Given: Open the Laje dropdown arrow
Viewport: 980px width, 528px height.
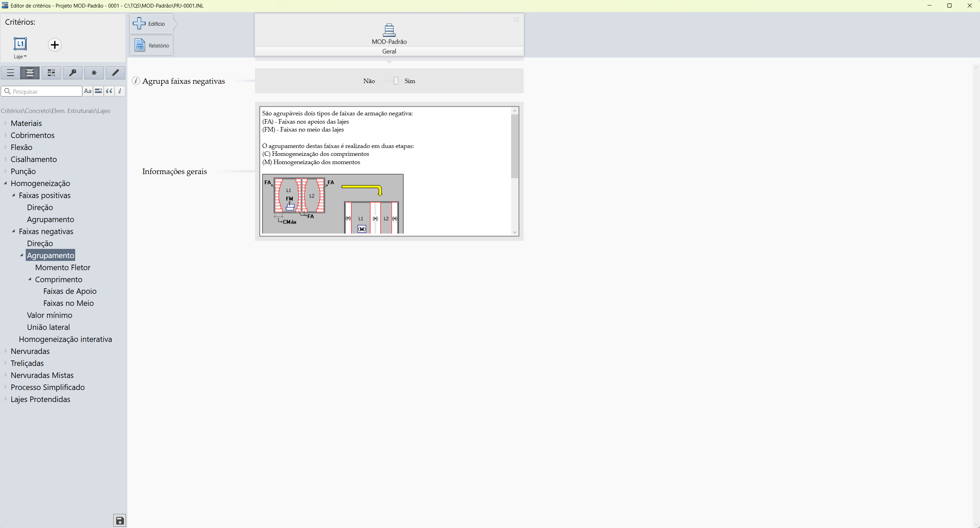Looking at the screenshot, I should point(25,57).
